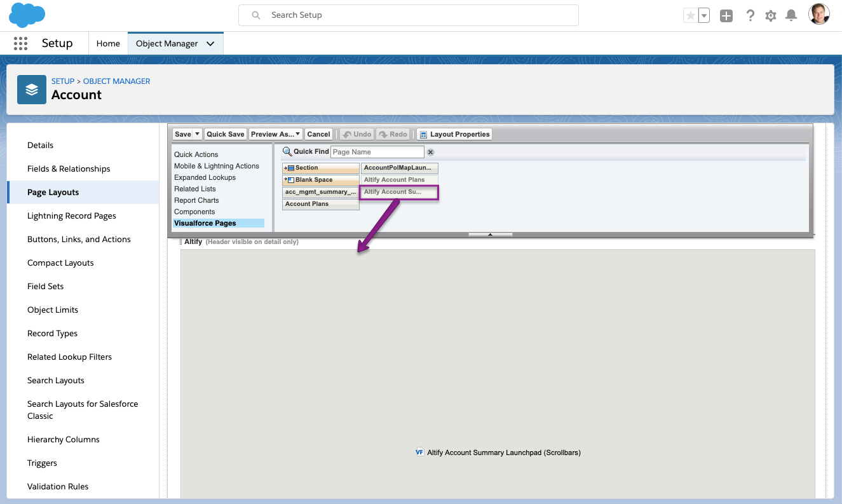Click the Layout Properties button
Screen dimensions: 842x504
[x=454, y=134]
